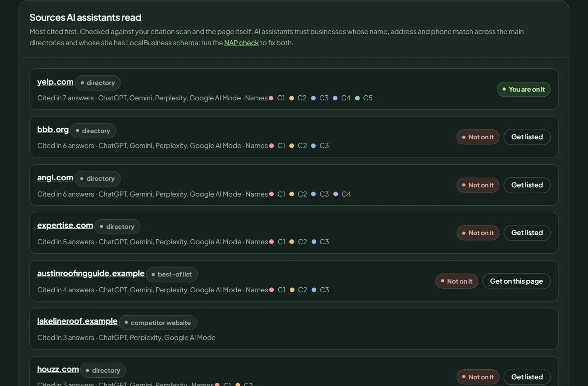Open the lakelineroof.example competitor link
The width and height of the screenshot is (588, 386).
tap(77, 321)
